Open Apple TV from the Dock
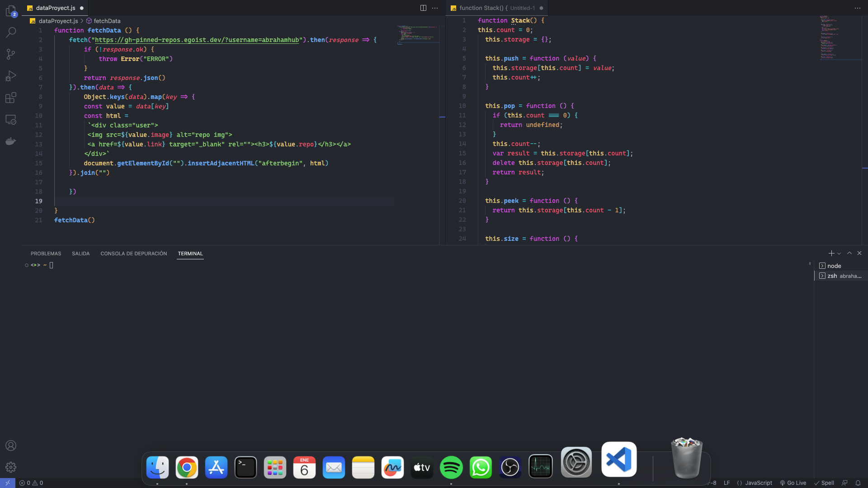 [x=422, y=467]
